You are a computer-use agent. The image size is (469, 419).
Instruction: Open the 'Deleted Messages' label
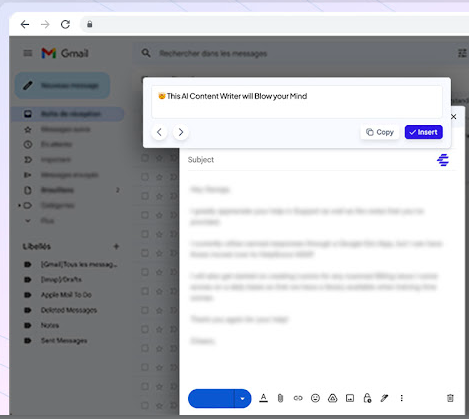click(x=69, y=310)
